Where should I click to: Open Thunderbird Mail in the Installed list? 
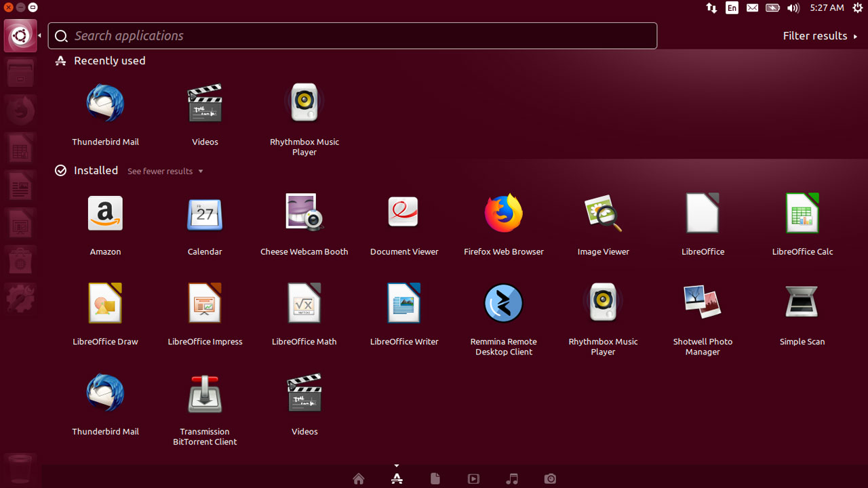point(105,393)
